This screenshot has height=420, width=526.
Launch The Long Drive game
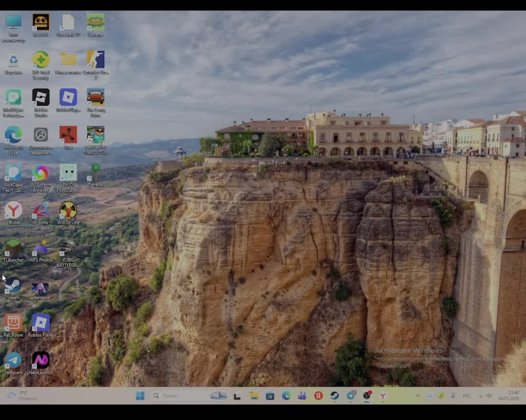point(95,103)
